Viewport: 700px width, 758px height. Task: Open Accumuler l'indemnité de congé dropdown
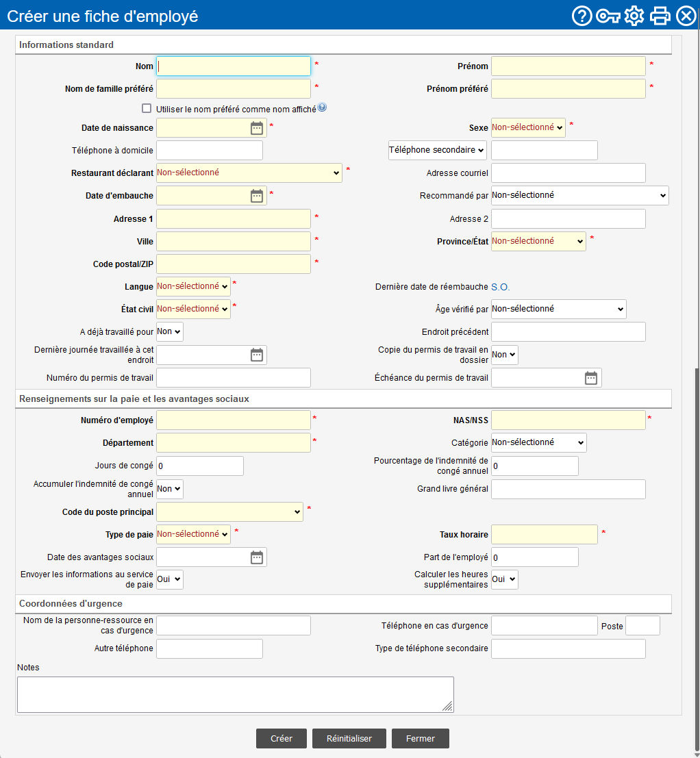[169, 489]
